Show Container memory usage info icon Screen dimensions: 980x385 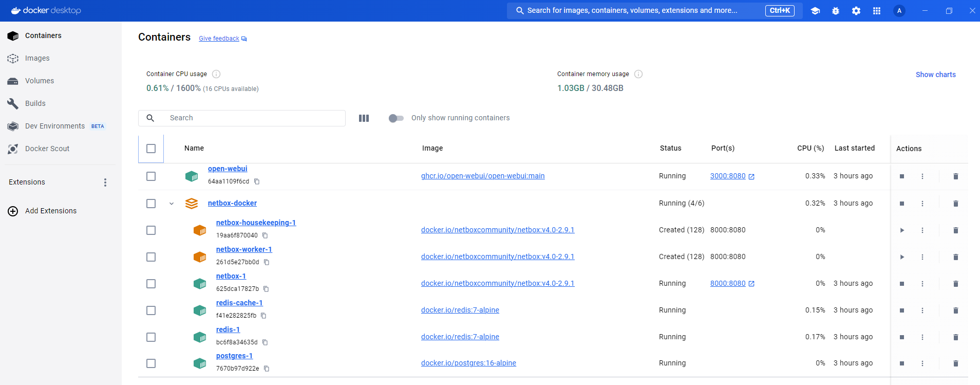pyautogui.click(x=638, y=74)
